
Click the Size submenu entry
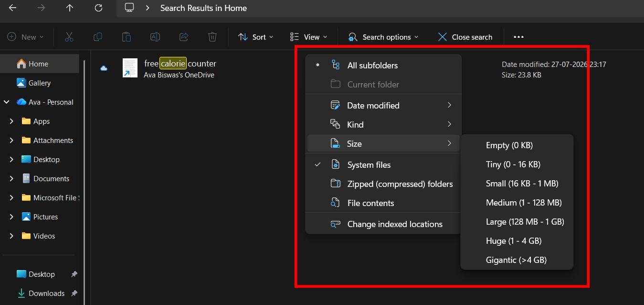click(383, 144)
